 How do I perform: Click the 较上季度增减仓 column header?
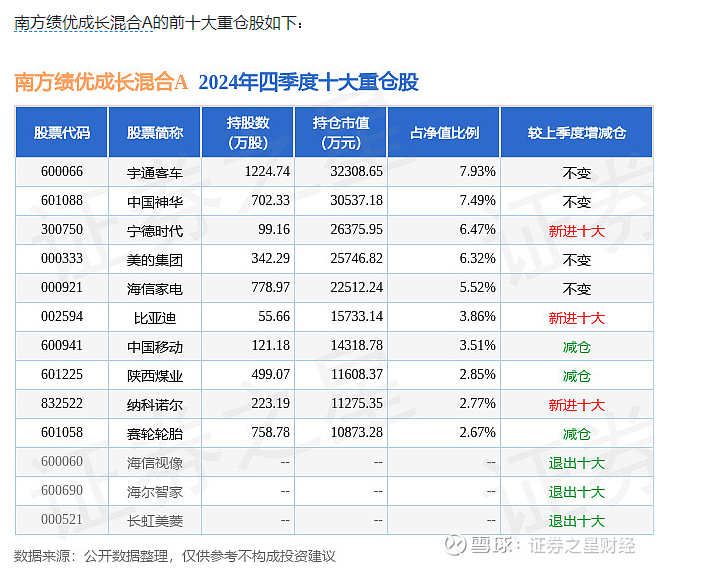pos(577,133)
